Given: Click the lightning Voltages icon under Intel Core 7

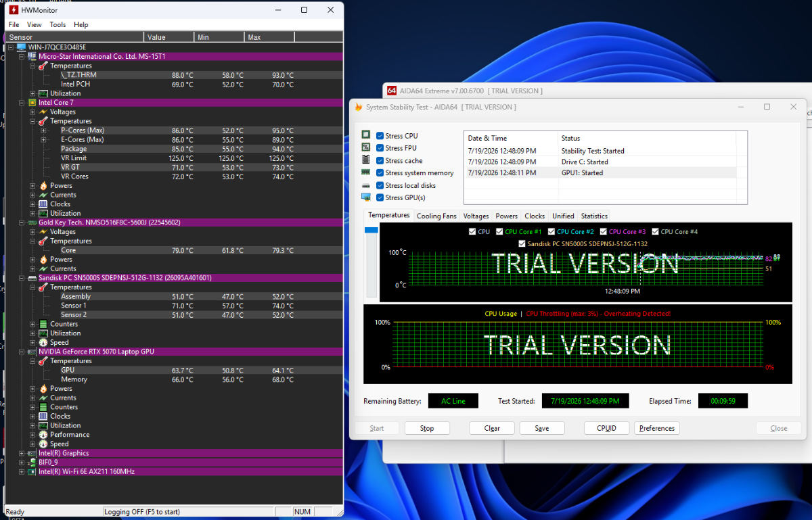Looking at the screenshot, I should pyautogui.click(x=43, y=112).
